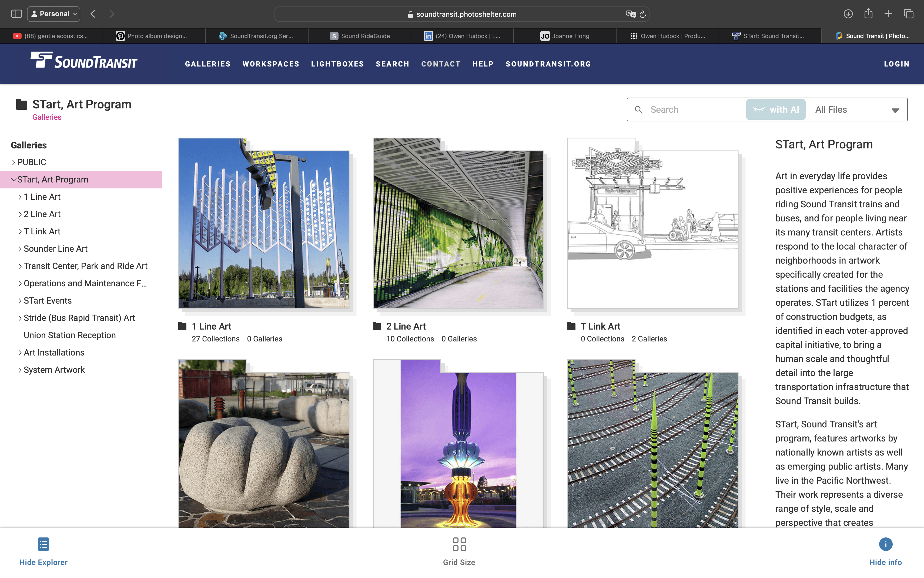Click the Safari share icon
Image resolution: width=924 pixels, height=578 pixels.
[x=868, y=14]
